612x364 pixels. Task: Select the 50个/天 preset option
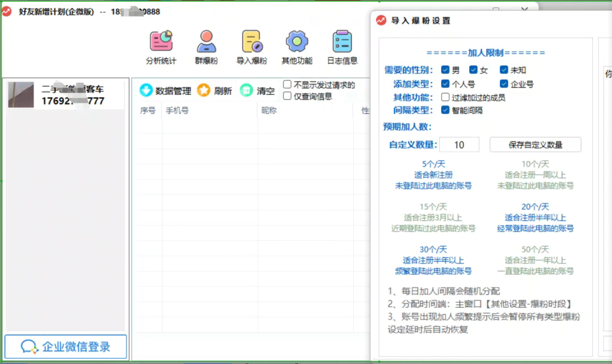coord(535,260)
